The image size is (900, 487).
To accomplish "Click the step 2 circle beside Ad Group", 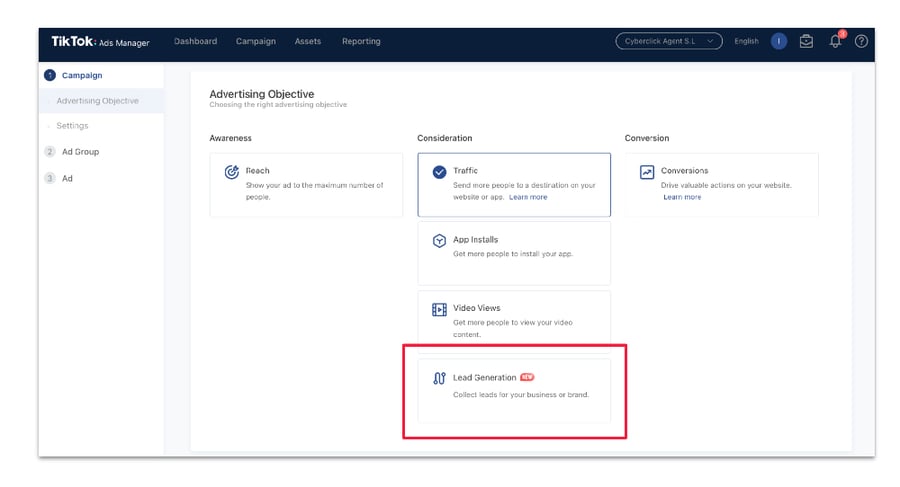I will pyautogui.click(x=50, y=152).
